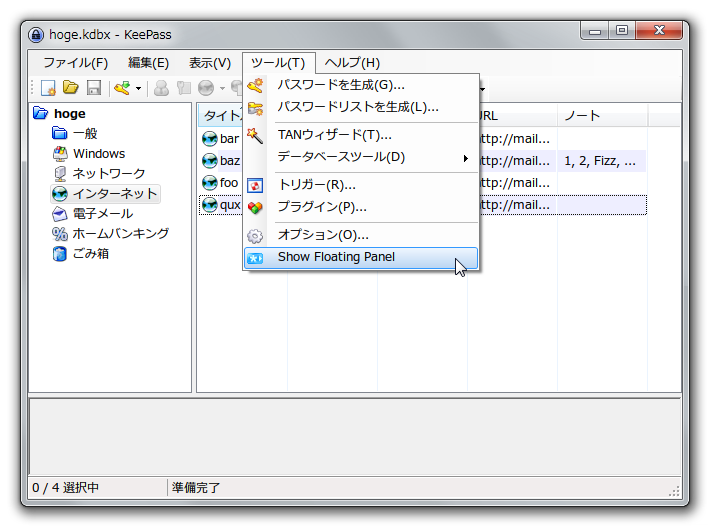Click the hoge open folder icon
This screenshot has width=710, height=527.
pyautogui.click(x=40, y=113)
